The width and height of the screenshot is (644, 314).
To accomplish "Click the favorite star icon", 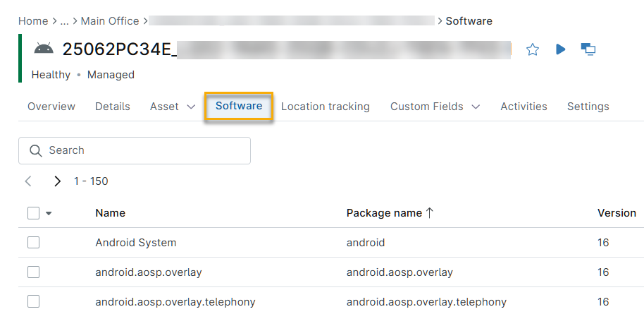I will [x=533, y=49].
